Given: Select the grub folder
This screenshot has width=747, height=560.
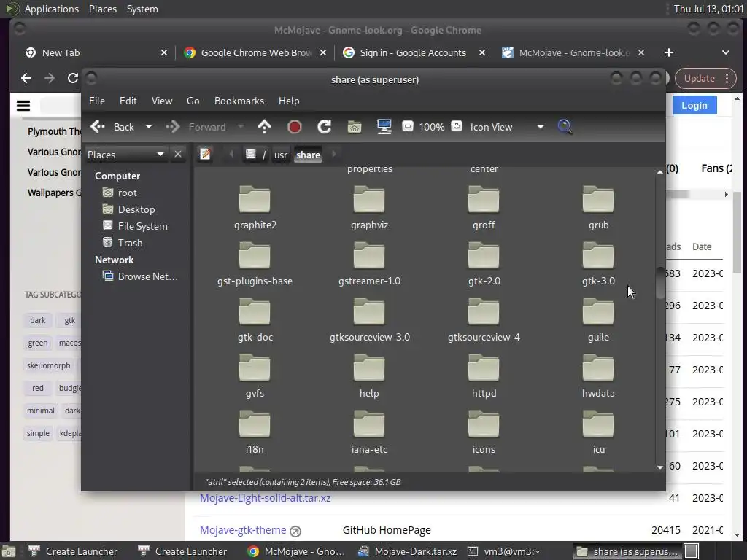Looking at the screenshot, I should pyautogui.click(x=598, y=208).
